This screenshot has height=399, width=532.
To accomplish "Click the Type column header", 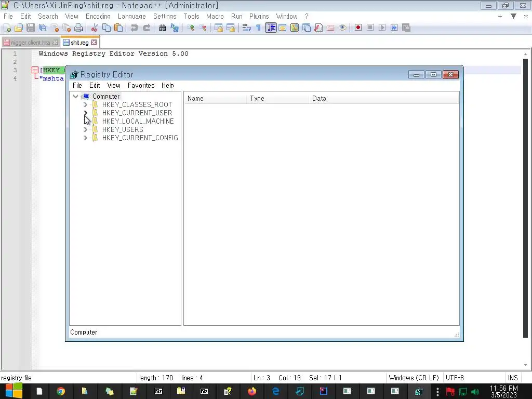I will click(x=277, y=98).
